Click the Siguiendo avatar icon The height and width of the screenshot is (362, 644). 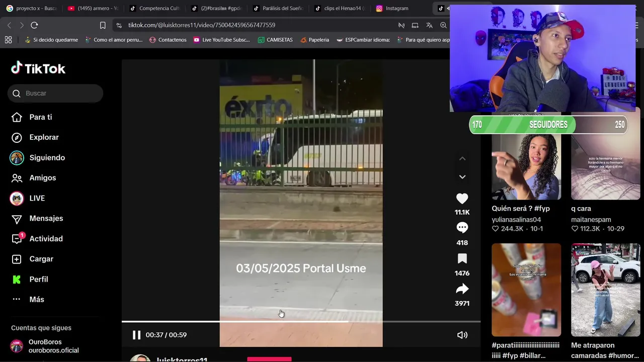click(x=17, y=158)
